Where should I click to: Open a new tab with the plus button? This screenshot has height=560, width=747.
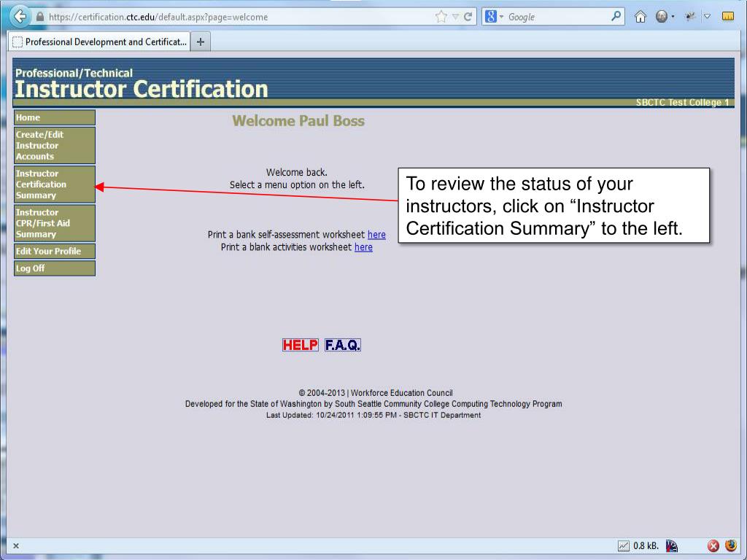200,42
